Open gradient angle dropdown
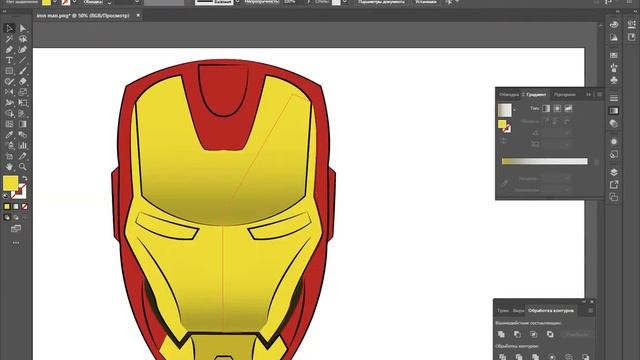 [x=567, y=133]
